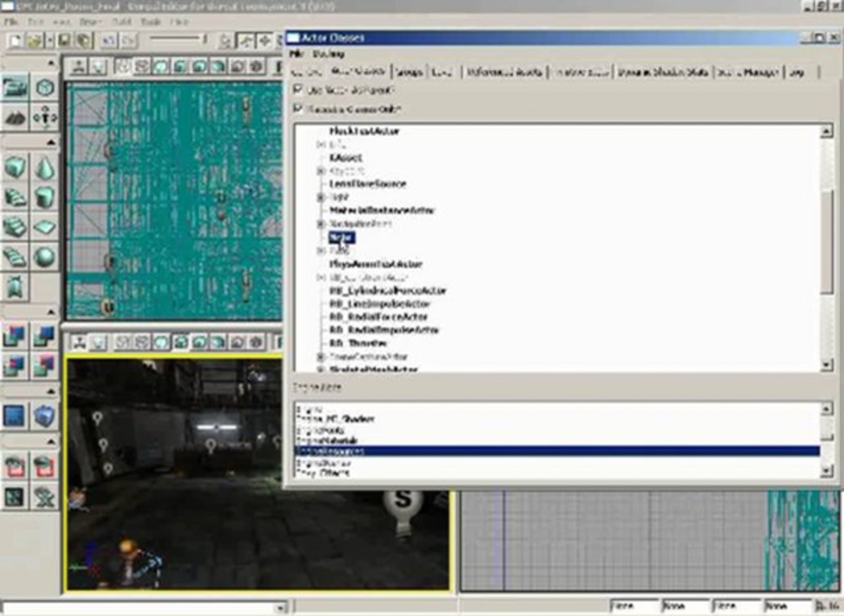Switch to Geometry mode tool
Viewport: 844px width, 616px height.
(x=45, y=88)
